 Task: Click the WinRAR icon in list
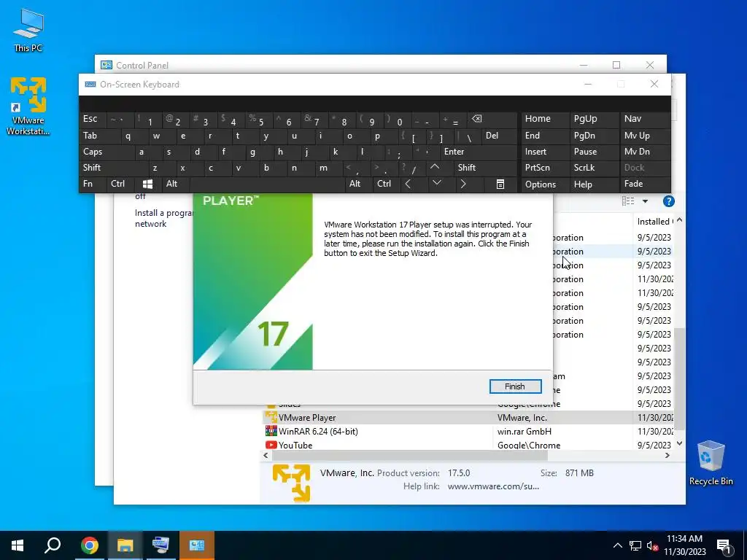tap(271, 431)
